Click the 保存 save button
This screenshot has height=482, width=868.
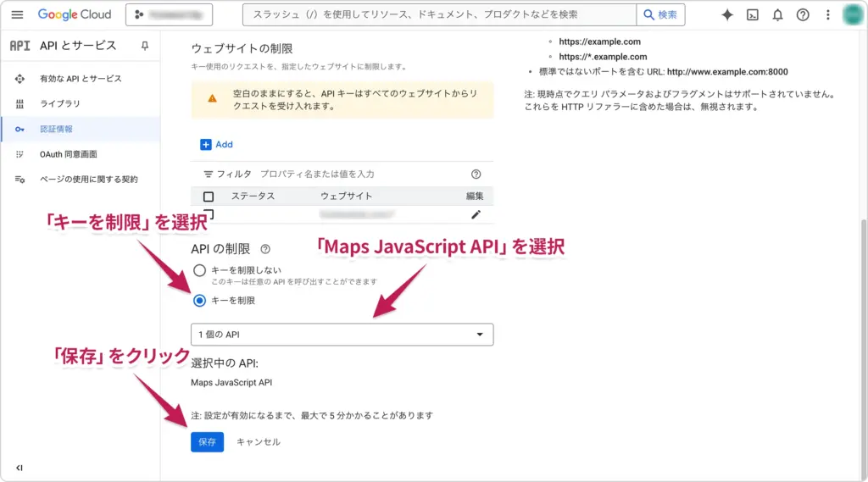207,442
